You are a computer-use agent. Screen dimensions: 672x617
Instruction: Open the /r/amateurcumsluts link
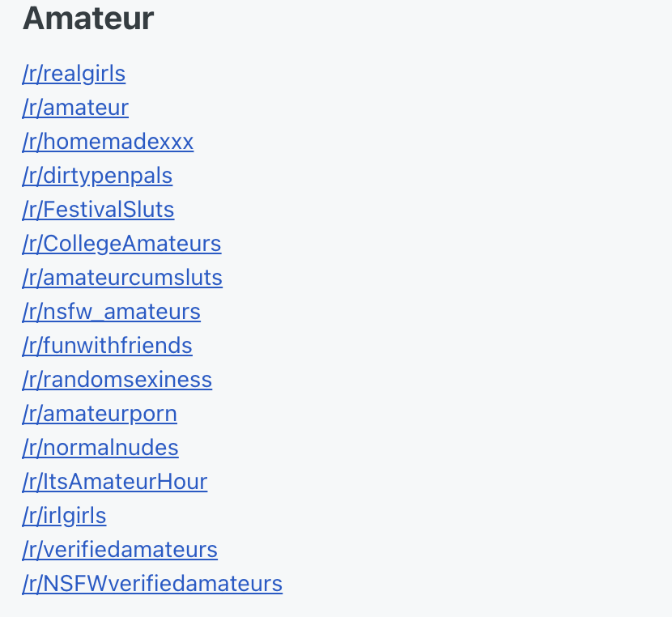tap(122, 278)
